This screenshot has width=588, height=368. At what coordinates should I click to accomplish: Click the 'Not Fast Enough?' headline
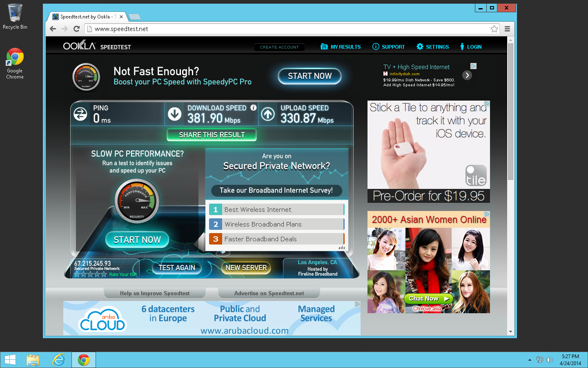tap(156, 71)
